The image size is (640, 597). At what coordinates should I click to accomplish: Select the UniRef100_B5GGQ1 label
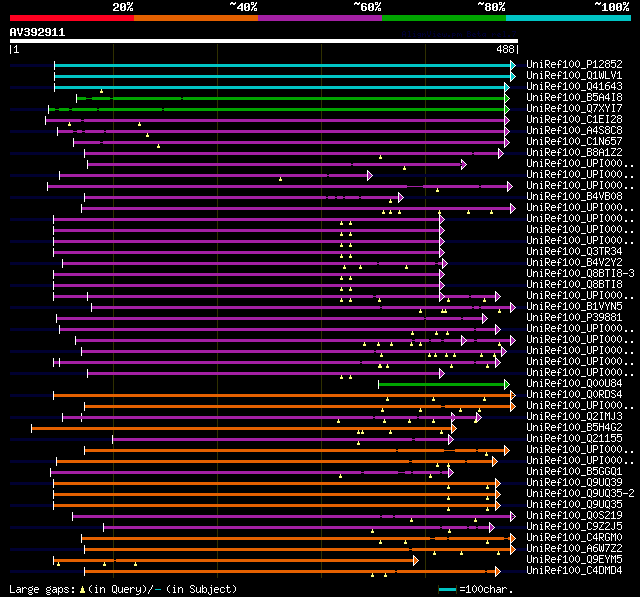tap(574, 472)
